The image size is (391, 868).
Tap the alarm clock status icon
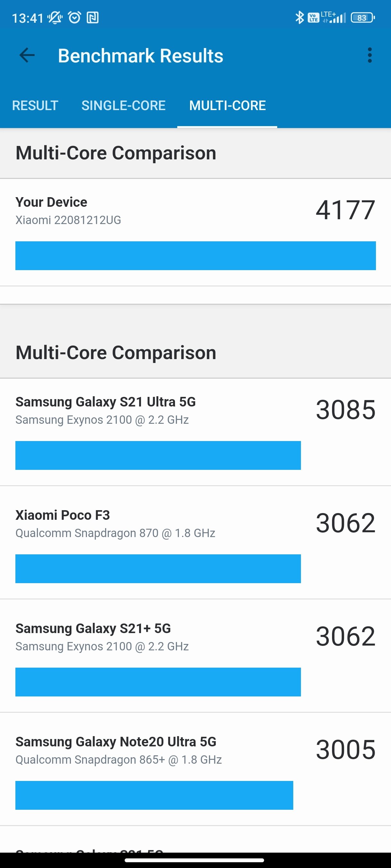click(x=75, y=18)
